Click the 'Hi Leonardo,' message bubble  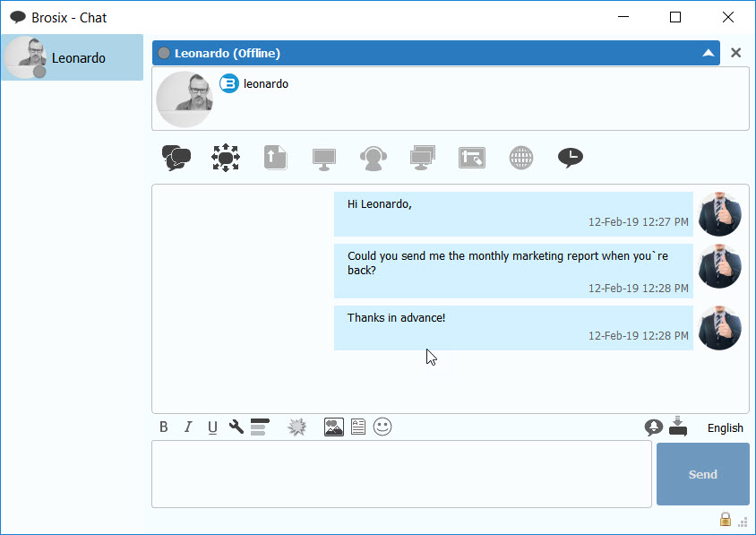(x=513, y=214)
